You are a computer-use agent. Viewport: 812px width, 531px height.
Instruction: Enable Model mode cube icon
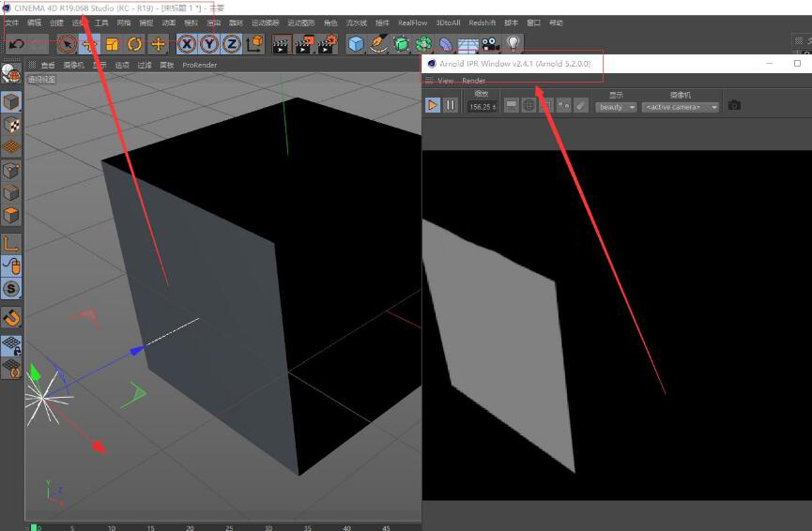pyautogui.click(x=11, y=102)
